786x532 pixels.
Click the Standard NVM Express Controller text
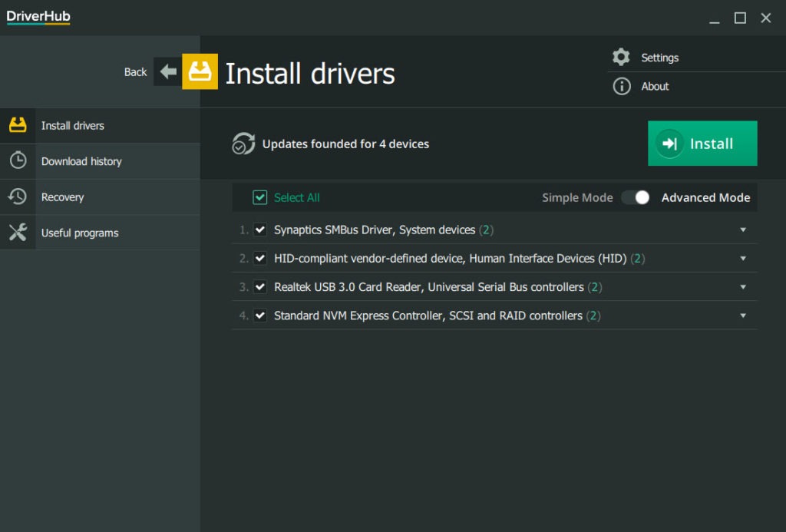pyautogui.click(x=428, y=316)
